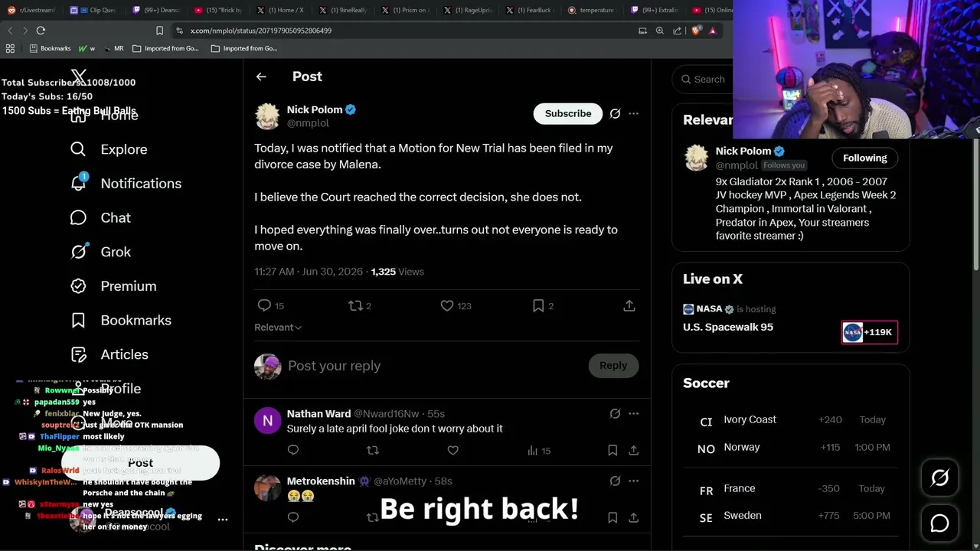The height and width of the screenshot is (551, 980).
Task: Like Nathan Ward's reply
Action: point(452,451)
